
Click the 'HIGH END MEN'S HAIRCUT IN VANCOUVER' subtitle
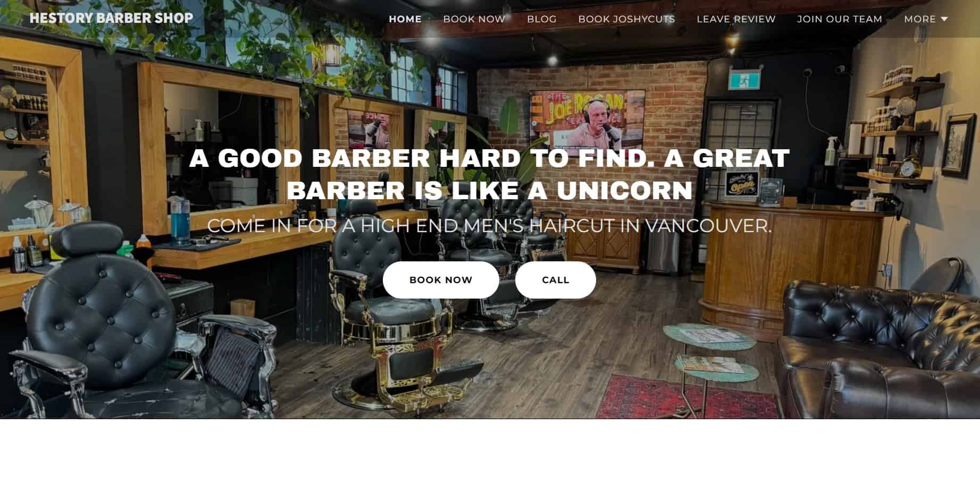tap(566, 226)
